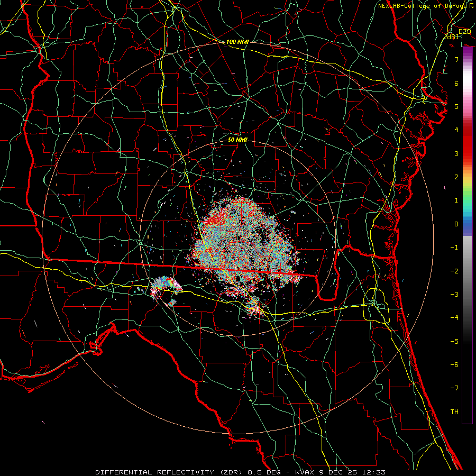The height and width of the screenshot is (476, 476).
Task: Click the -3 value on the dB scale
Action: point(454,295)
